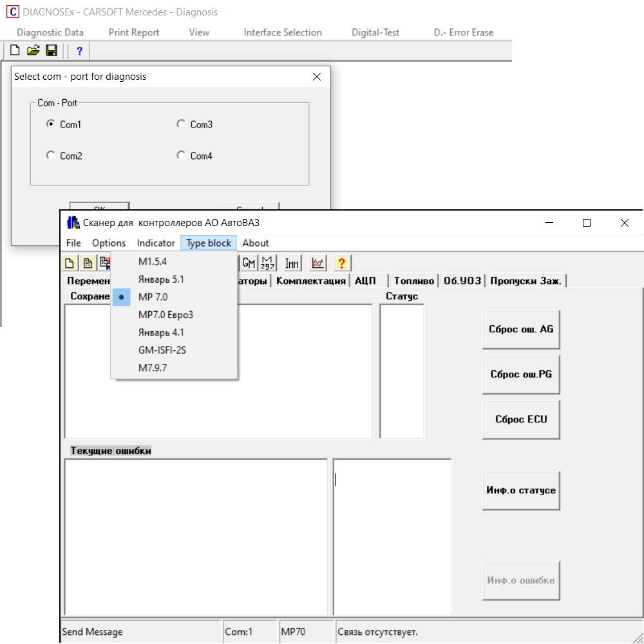Viewport: 644px width, 644px height.
Task: Click the M7.9.7 toolbar icon
Action: pyautogui.click(x=267, y=263)
